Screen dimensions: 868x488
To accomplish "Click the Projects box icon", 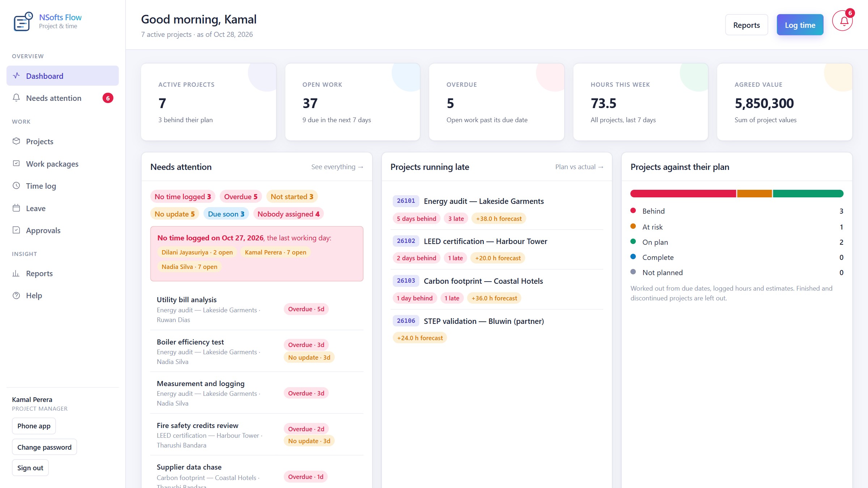I will point(16,141).
